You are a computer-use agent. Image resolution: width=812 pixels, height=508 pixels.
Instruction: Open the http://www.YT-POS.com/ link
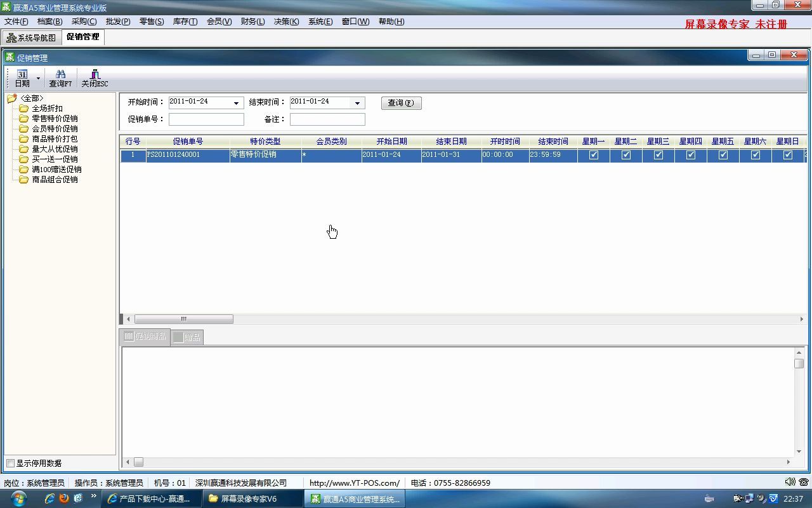coord(355,483)
